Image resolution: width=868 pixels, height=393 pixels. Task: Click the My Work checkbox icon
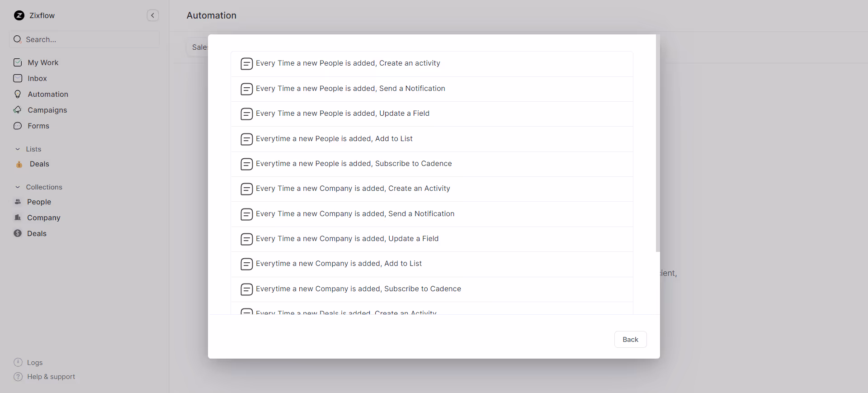[x=18, y=62]
